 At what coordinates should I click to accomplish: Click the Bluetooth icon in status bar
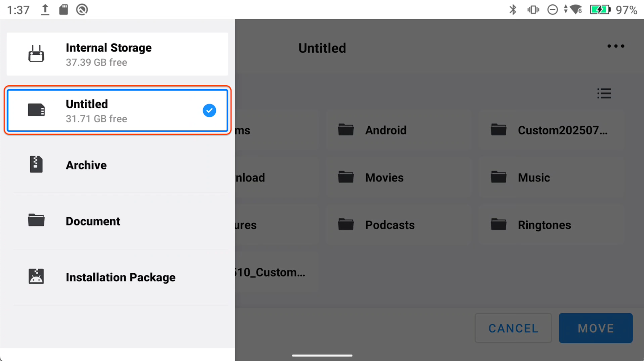point(512,10)
